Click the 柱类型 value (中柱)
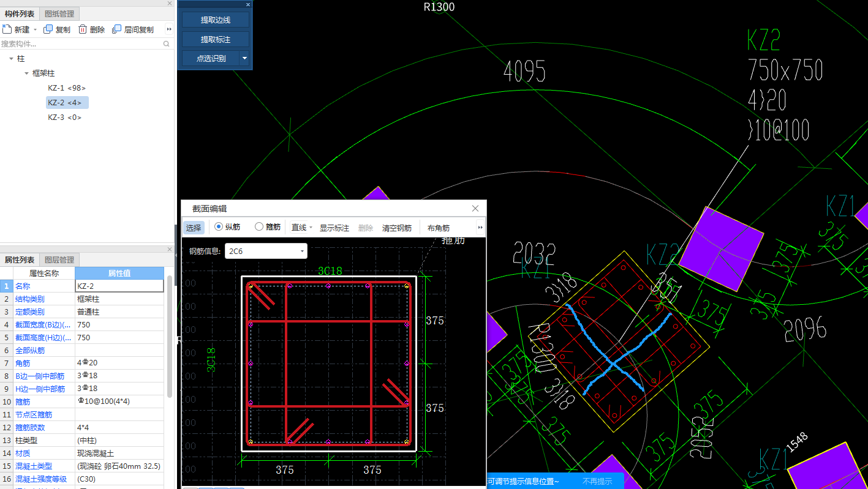Screen dimensions: 868x489 coord(119,440)
